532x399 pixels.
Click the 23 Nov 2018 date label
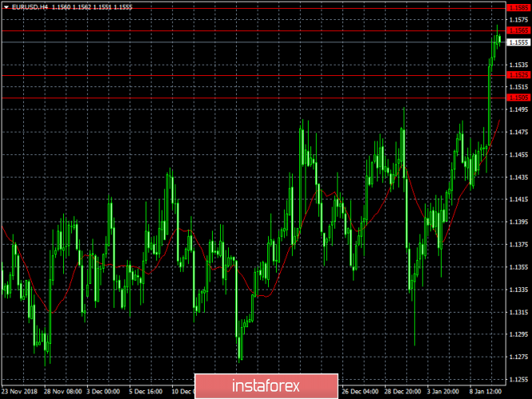pos(19,392)
